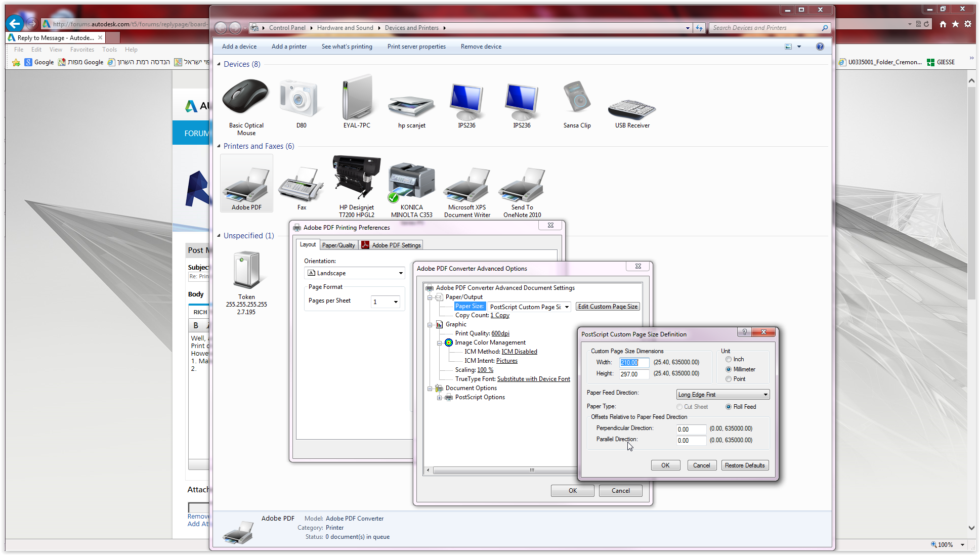Click Print server properties
The height and width of the screenshot is (555, 980).
[x=416, y=47]
